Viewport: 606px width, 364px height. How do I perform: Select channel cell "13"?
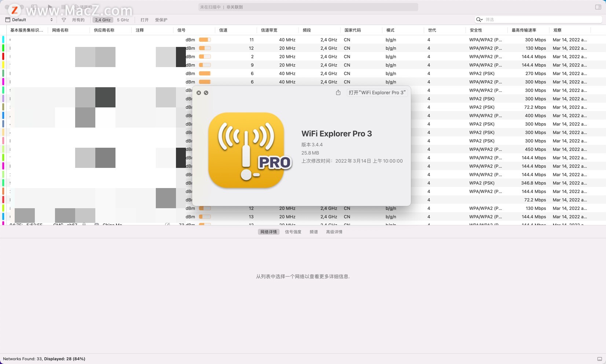coord(251,217)
